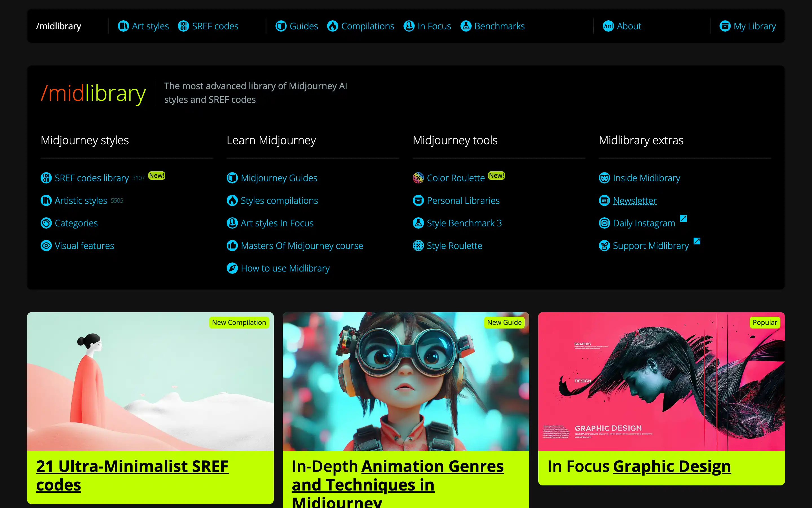Click the icon beside SREF codes library
The height and width of the screenshot is (508, 812).
click(46, 178)
